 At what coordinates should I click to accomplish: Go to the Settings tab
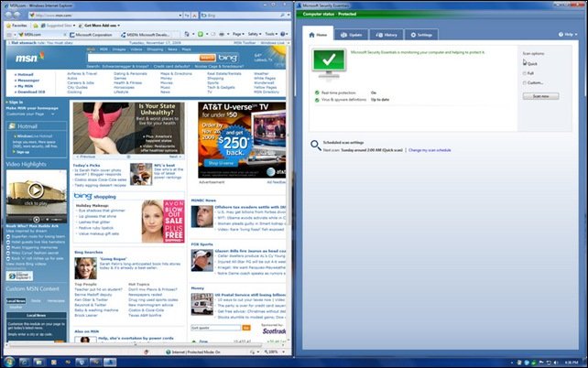[x=421, y=35]
